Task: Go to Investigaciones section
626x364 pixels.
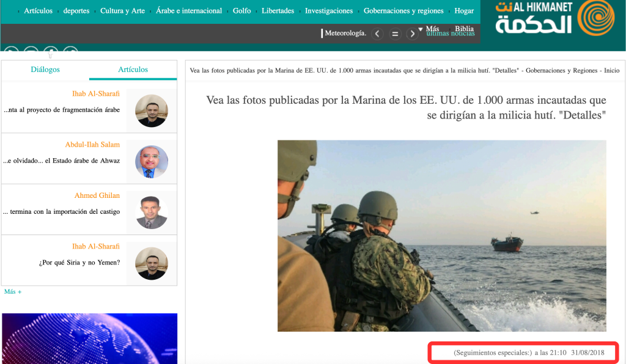Action: [329, 11]
